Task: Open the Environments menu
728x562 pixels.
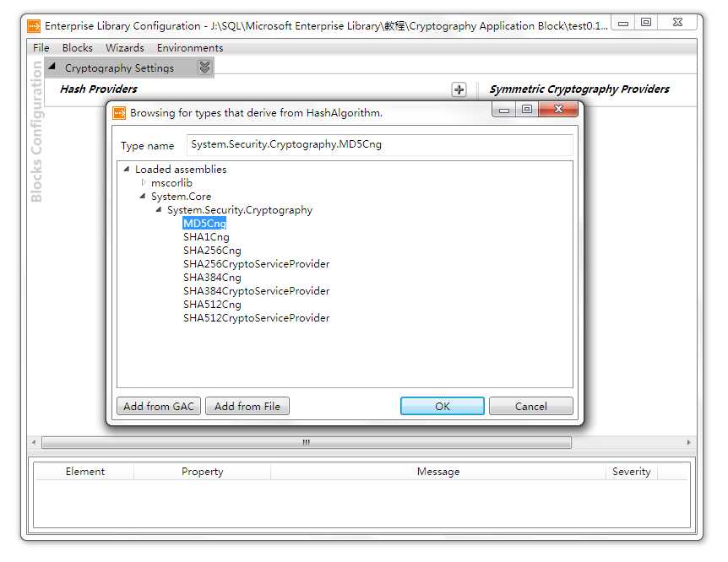Action: [x=190, y=48]
